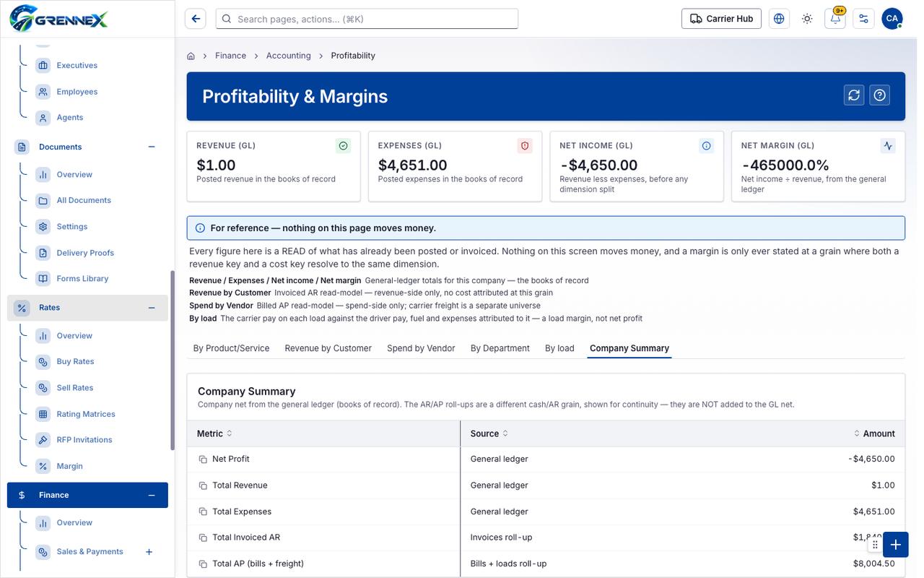
Task: Sort the table by Metric column
Action: point(214,433)
